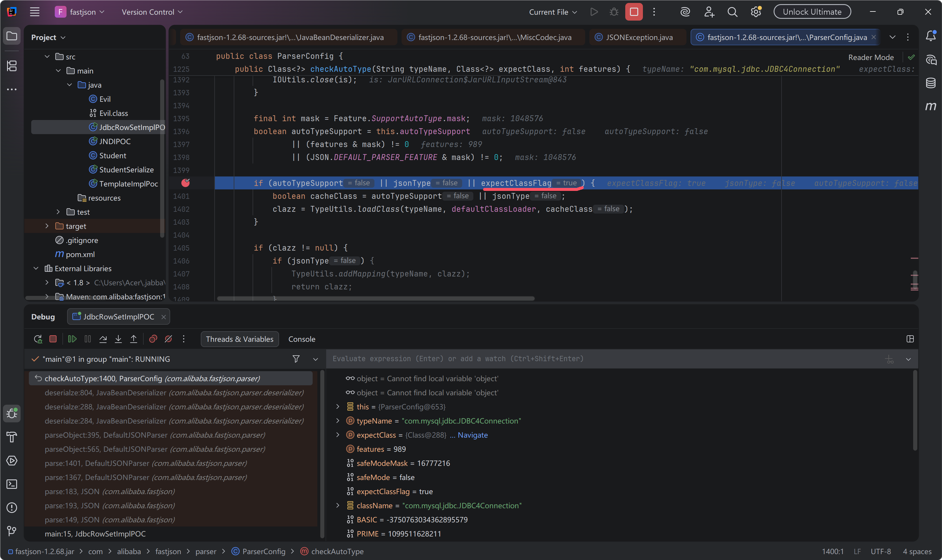Select Threads & Variables tab
942x560 pixels.
[x=240, y=339]
